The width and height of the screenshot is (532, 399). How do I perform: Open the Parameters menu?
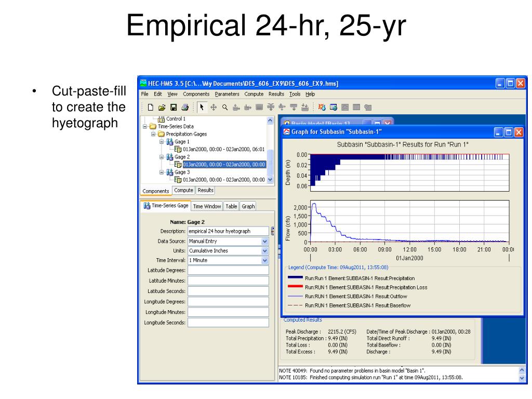tap(227, 94)
